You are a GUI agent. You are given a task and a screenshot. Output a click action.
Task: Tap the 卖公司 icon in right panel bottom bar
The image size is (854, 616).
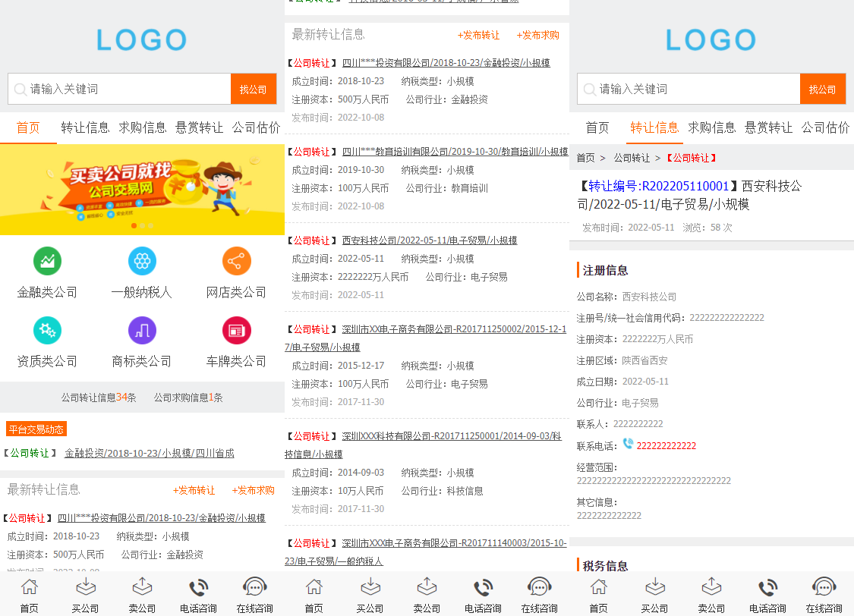[x=711, y=587]
